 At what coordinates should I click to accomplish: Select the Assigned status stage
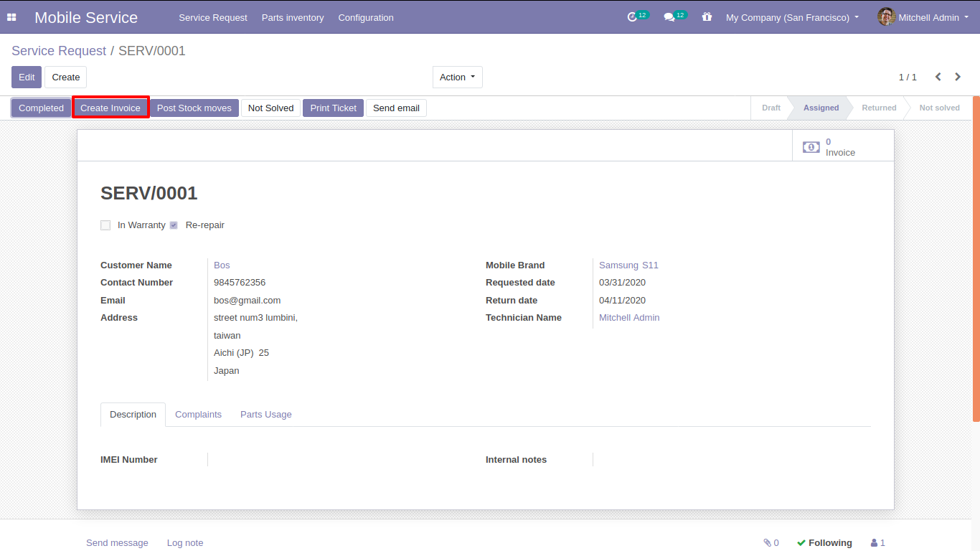pyautogui.click(x=821, y=108)
